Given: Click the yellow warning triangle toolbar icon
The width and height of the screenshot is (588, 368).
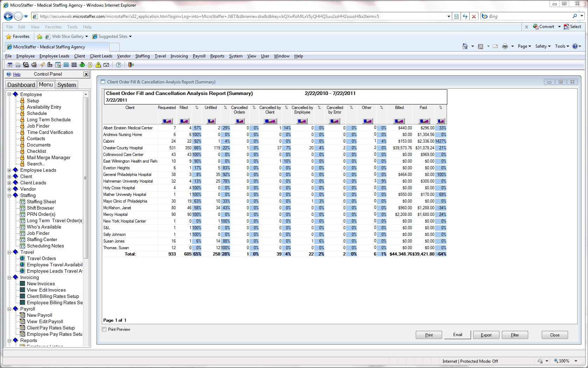Looking at the screenshot, I should [x=98, y=65].
